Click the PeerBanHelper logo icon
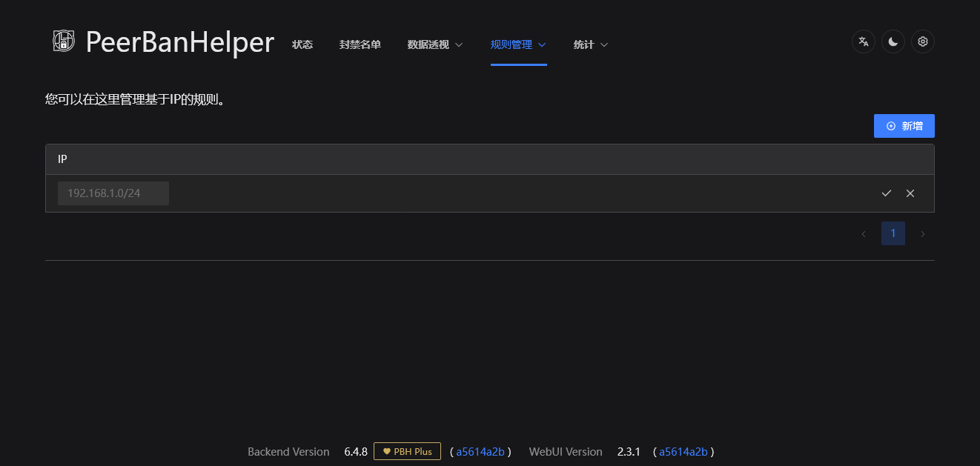This screenshot has width=980, height=466. tap(64, 41)
